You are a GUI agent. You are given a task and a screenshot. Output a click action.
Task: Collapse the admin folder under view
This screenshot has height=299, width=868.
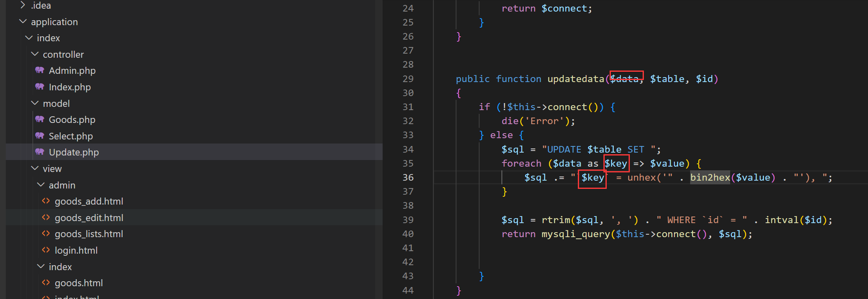pyautogui.click(x=41, y=185)
